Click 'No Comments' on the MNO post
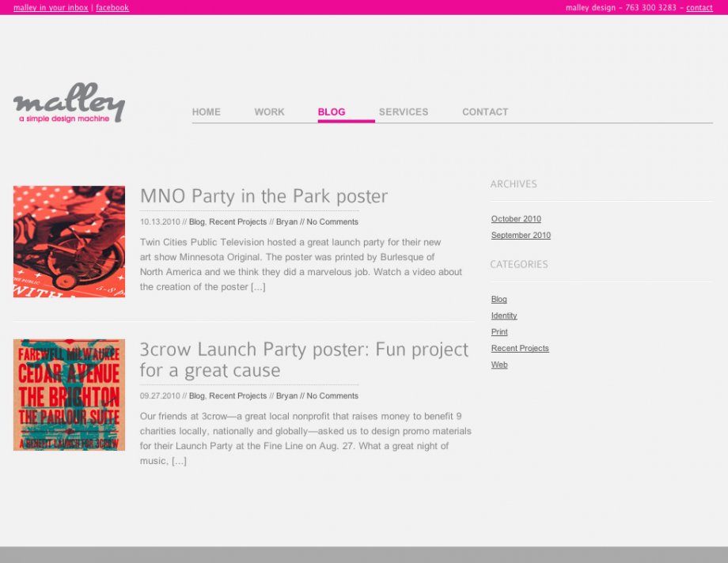 332,222
